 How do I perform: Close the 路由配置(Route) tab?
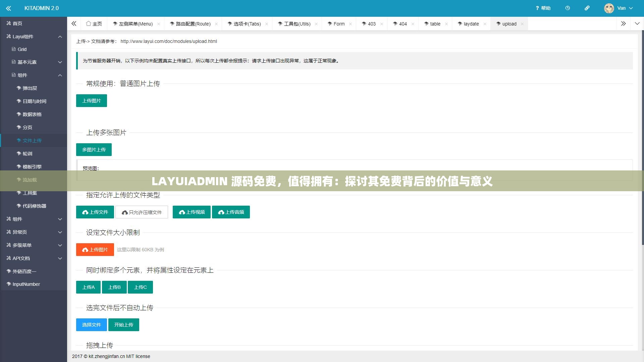[216, 24]
